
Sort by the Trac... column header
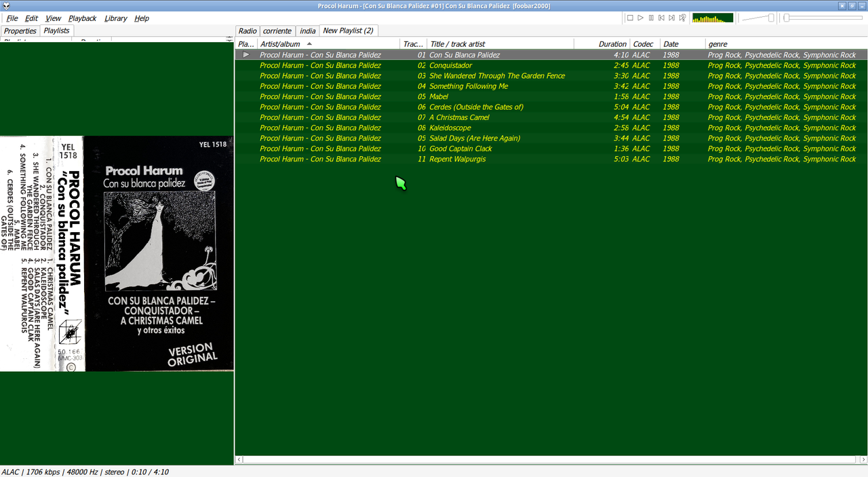(414, 44)
